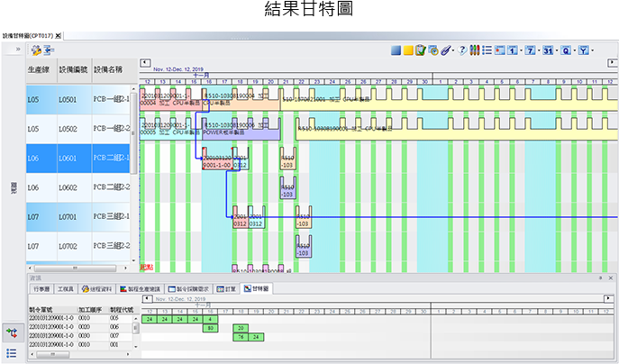Click the bottom-left bulleted list sidebar icon
The image size is (619, 364).
pyautogui.click(x=11, y=352)
